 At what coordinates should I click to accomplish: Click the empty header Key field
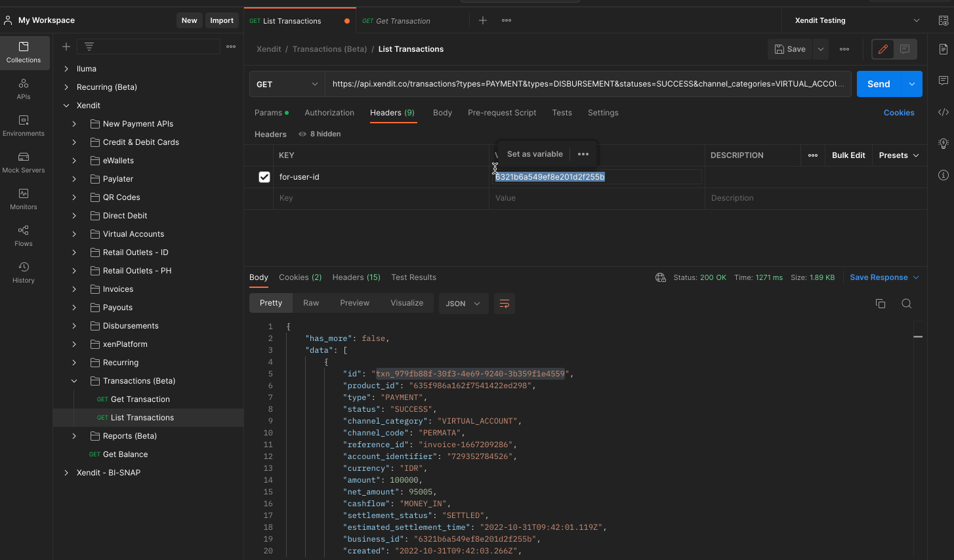coord(381,198)
